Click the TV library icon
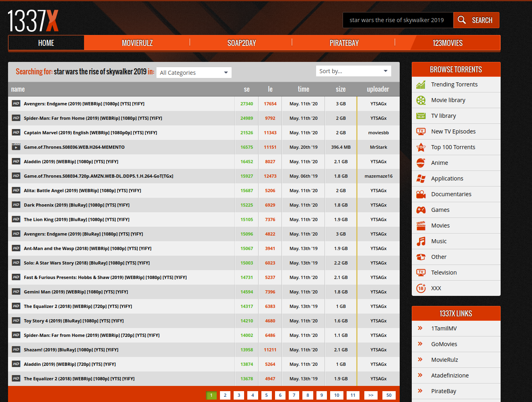Screen dimensions: 532x402 point(421,116)
